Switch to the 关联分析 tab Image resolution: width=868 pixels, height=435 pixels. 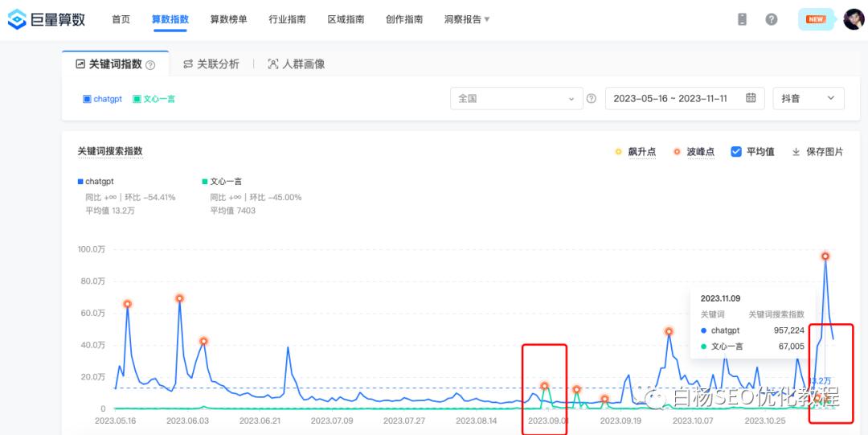(211, 64)
